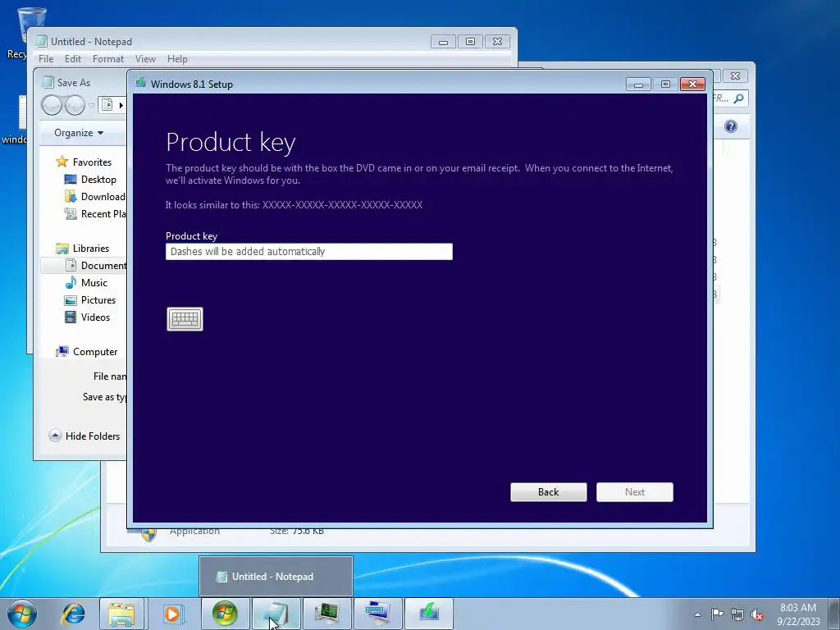Viewport: 840px width, 630px height.
Task: Select Favorites in Save As sidebar
Action: pyautogui.click(x=84, y=162)
